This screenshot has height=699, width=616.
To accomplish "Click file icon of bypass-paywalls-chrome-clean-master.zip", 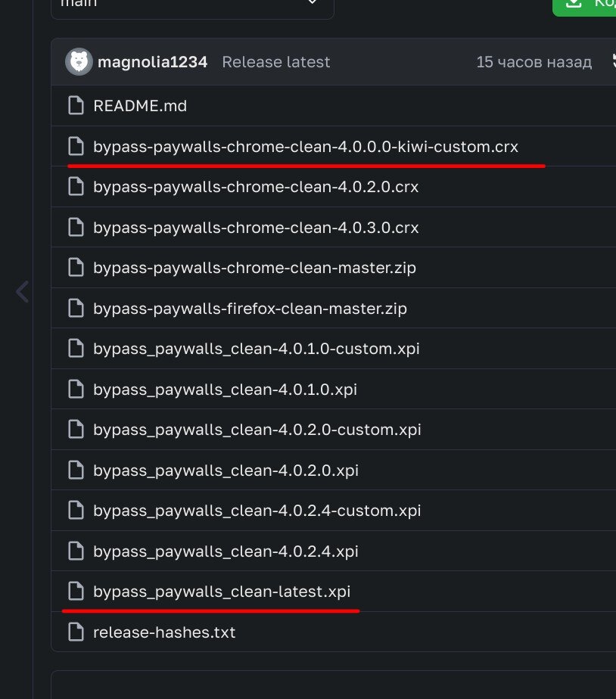I will pos(76,268).
